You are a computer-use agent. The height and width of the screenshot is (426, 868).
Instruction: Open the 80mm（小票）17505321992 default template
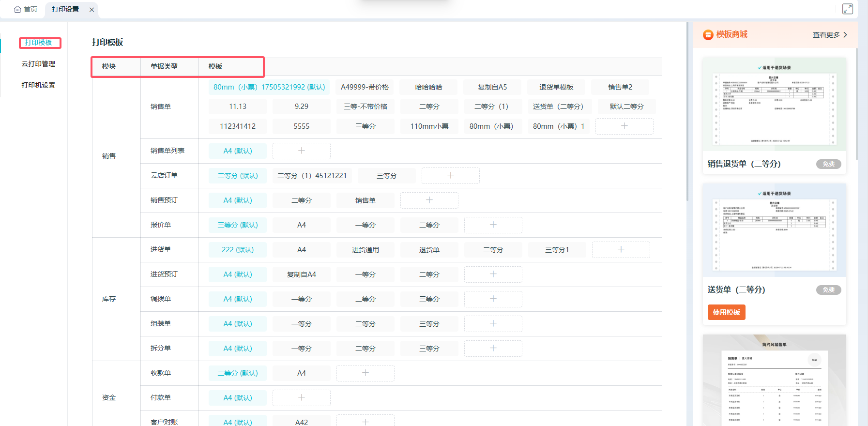point(269,87)
